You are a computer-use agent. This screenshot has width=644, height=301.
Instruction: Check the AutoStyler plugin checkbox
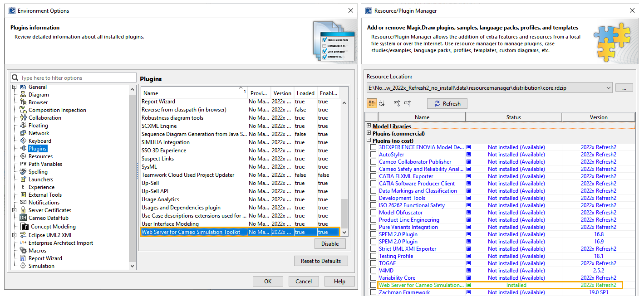point(373,155)
